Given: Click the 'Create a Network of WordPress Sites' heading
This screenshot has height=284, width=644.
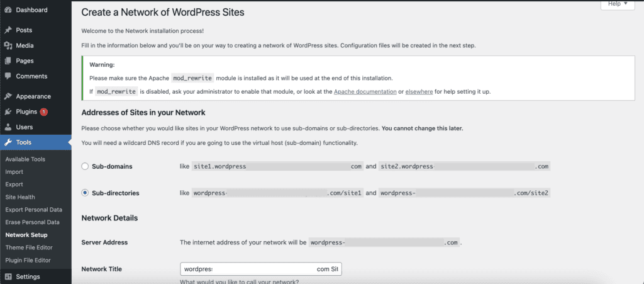Looking at the screenshot, I should click(x=163, y=13).
